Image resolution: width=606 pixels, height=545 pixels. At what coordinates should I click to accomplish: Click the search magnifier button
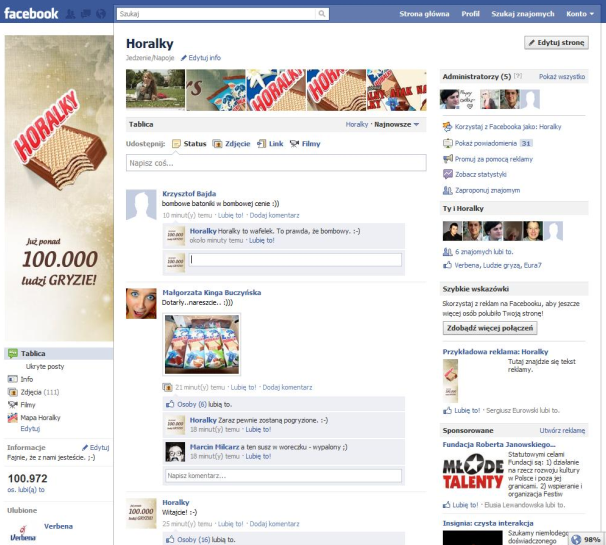tap(322, 14)
